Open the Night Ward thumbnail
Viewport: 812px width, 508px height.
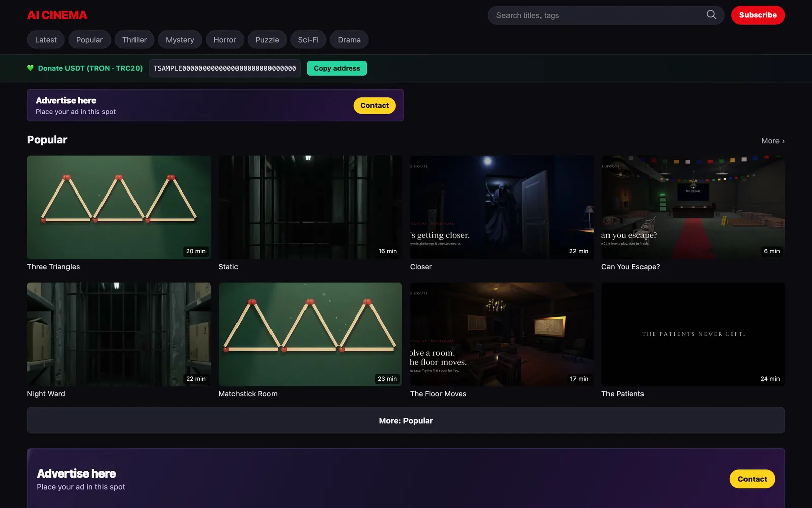(119, 334)
